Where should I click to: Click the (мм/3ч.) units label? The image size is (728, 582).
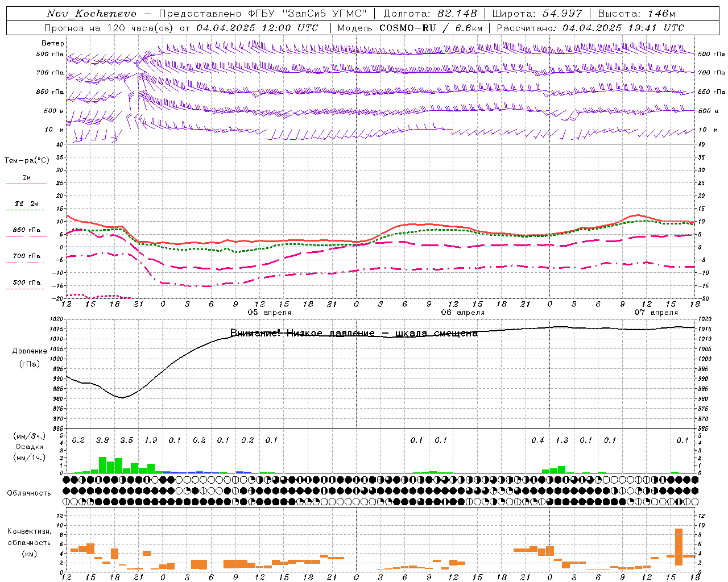coord(30,436)
